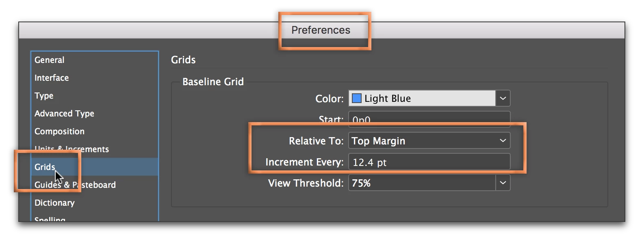Select Dictionary in the sidebar
Screen dimensions: 644x243
tap(54, 203)
